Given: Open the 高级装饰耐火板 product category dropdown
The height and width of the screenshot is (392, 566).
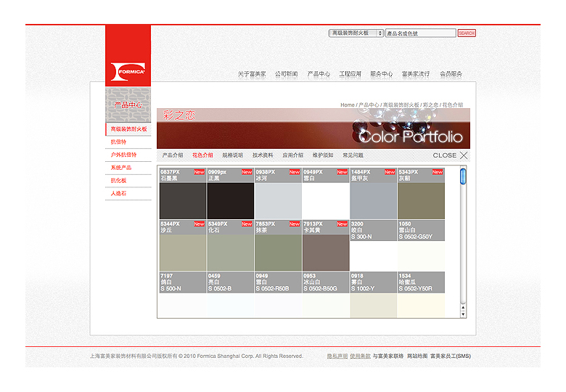Looking at the screenshot, I should click(356, 33).
